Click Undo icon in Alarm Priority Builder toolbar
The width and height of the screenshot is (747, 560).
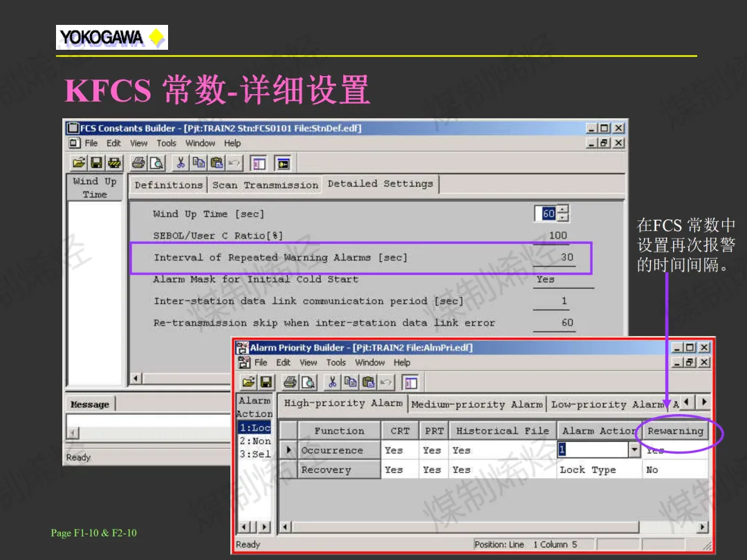(387, 382)
